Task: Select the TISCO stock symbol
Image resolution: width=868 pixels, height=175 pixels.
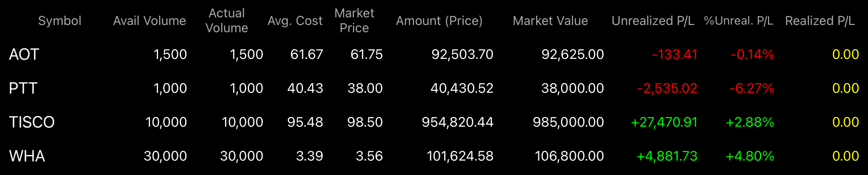Action: click(x=32, y=122)
